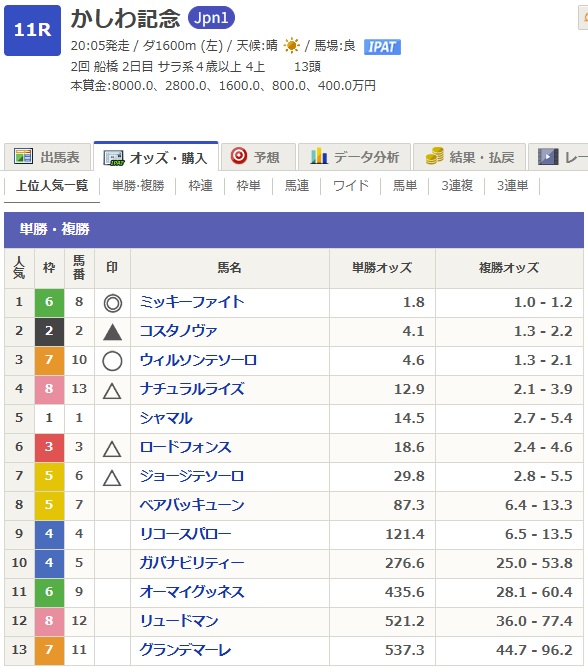Open horse ジョージテソーロ
The height and width of the screenshot is (668, 588).
pyautogui.click(x=192, y=476)
